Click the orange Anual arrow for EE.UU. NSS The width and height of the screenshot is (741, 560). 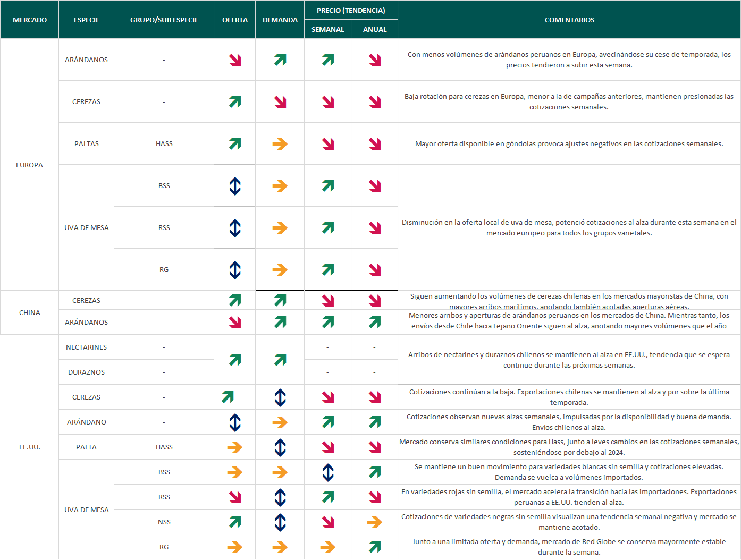(375, 522)
